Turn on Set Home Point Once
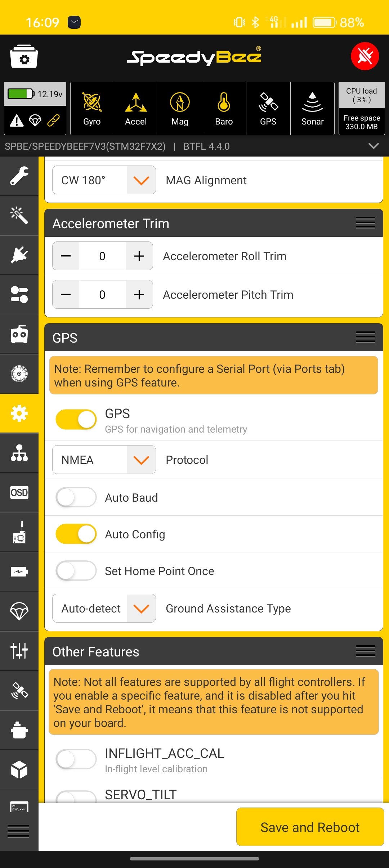389x868 pixels. tap(76, 571)
